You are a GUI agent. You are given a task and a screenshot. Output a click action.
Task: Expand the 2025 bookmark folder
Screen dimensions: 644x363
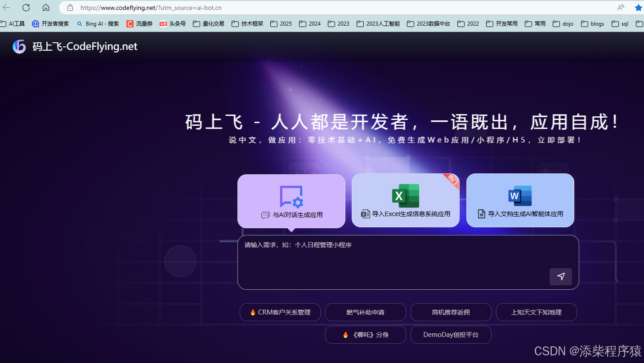pyautogui.click(x=281, y=24)
